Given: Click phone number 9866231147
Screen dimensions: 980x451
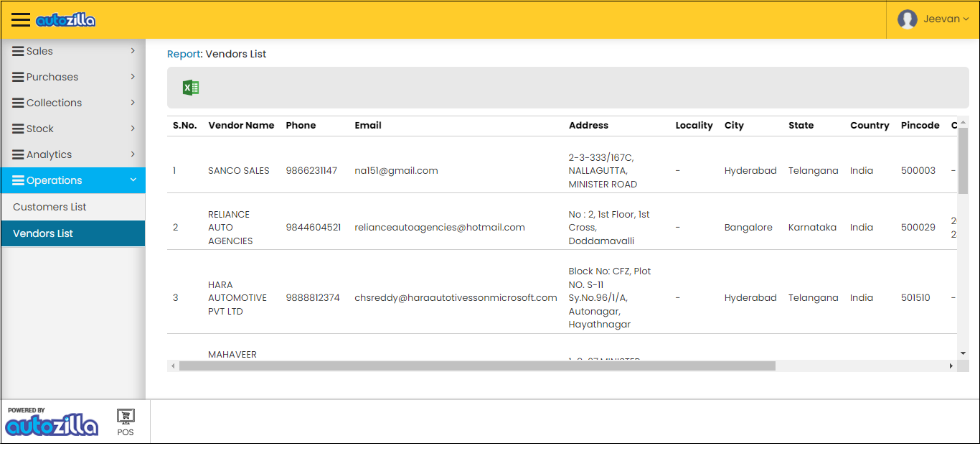Looking at the screenshot, I should [x=311, y=171].
